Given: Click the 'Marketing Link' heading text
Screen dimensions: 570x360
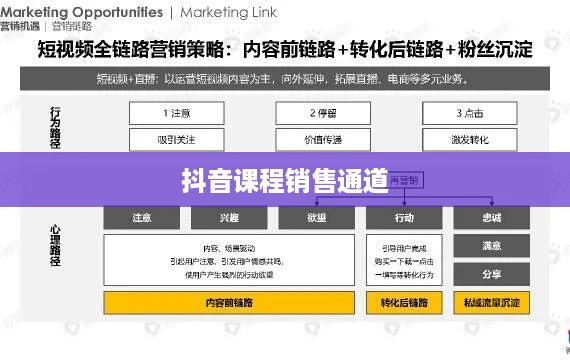Looking at the screenshot, I should tap(229, 12).
